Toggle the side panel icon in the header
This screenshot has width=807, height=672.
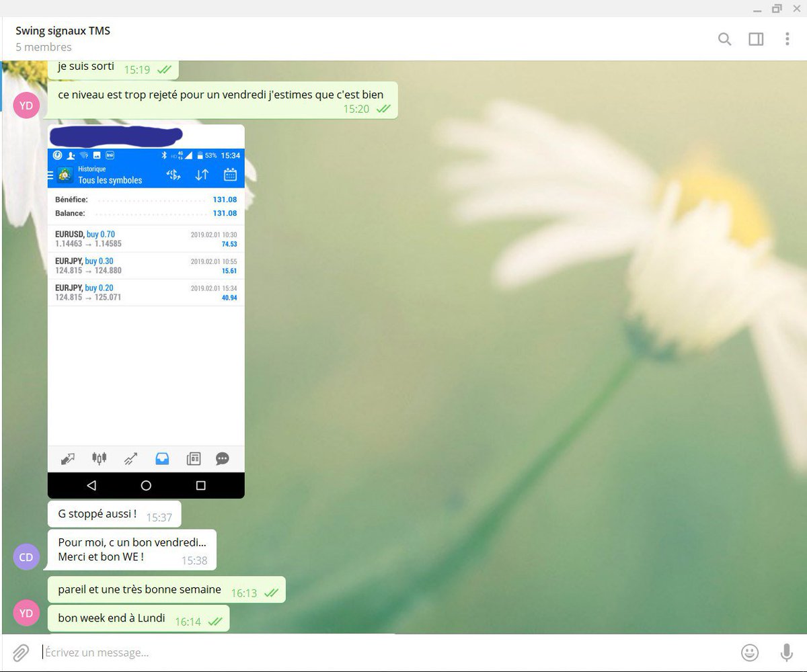point(756,39)
